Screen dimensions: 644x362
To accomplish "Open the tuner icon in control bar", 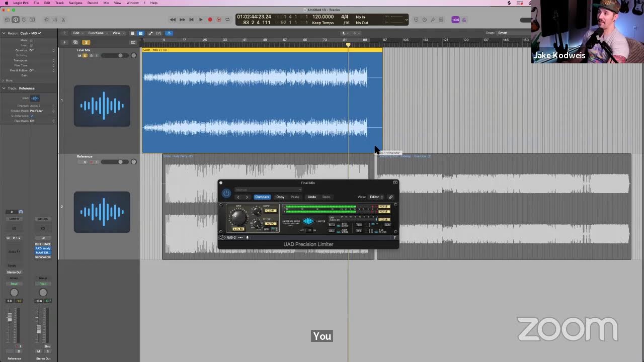I will 432,20.
